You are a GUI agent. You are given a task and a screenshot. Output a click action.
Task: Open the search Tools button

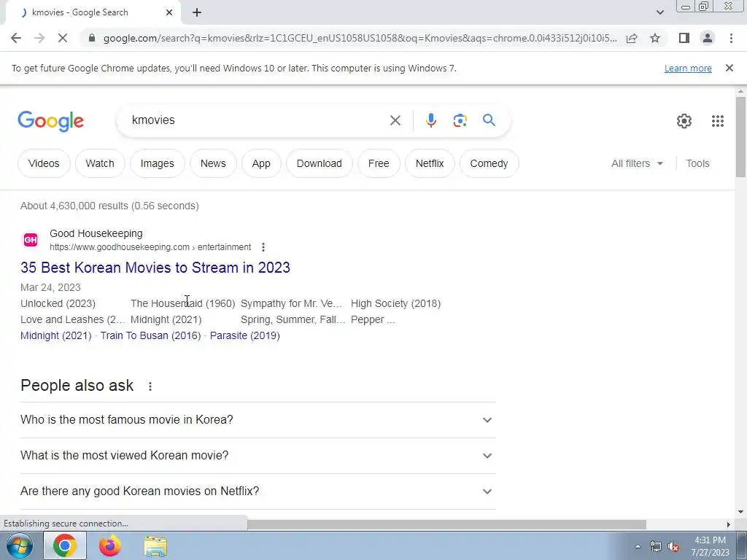pyautogui.click(x=697, y=163)
